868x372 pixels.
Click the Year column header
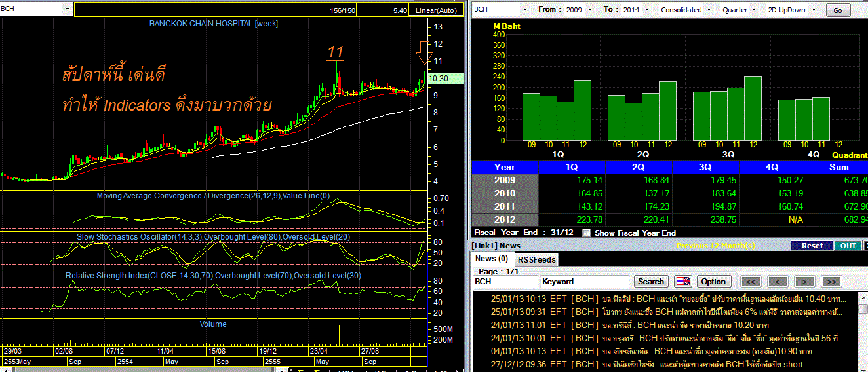click(x=504, y=167)
